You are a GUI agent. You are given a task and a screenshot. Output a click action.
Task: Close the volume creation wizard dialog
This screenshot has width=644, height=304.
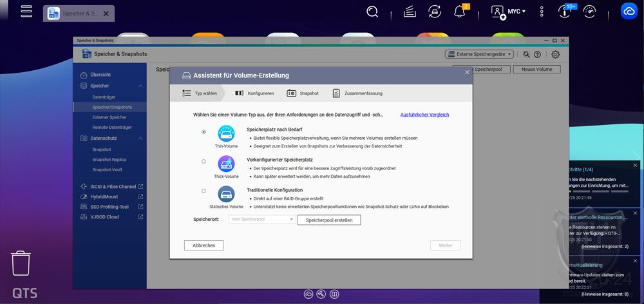467,72
